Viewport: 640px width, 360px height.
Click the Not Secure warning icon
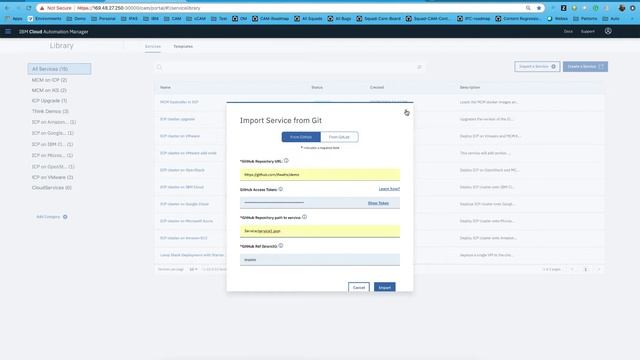tap(42, 8)
